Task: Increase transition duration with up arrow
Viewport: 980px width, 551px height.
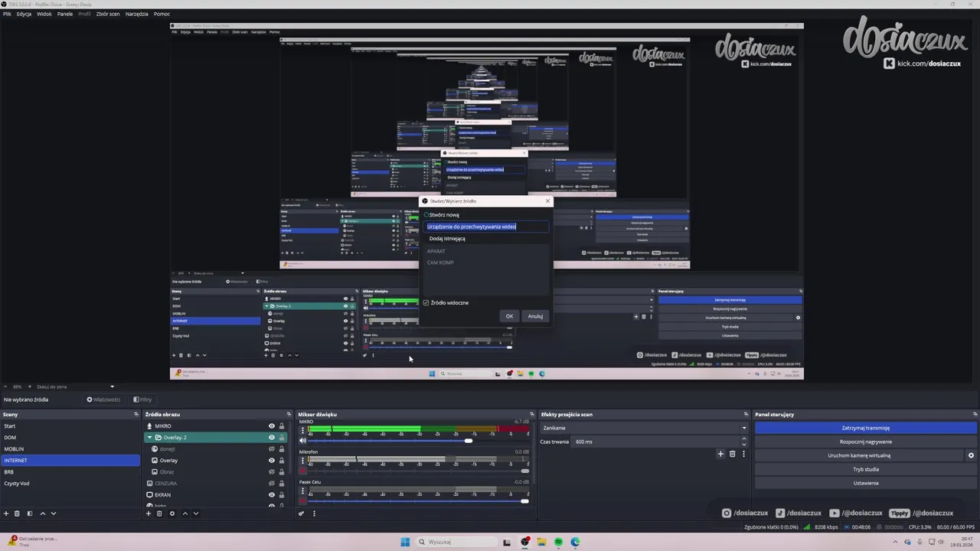Action: [x=744, y=439]
